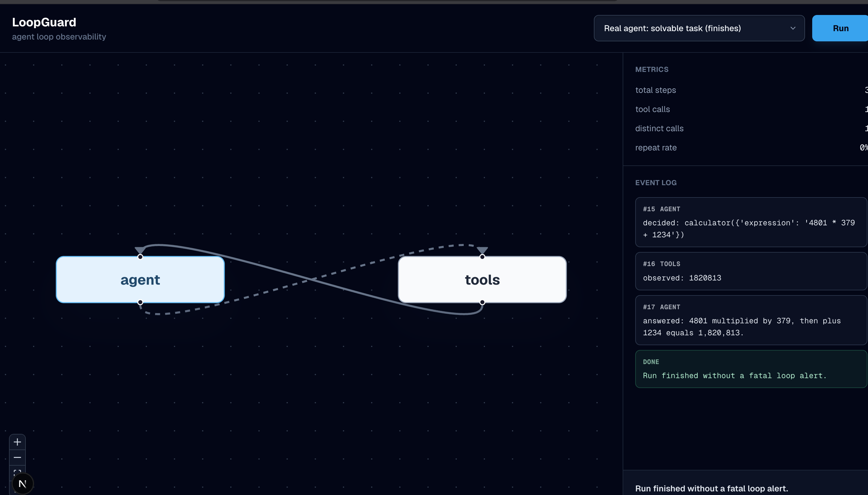Click the LoopGuard title

pyautogui.click(x=44, y=22)
